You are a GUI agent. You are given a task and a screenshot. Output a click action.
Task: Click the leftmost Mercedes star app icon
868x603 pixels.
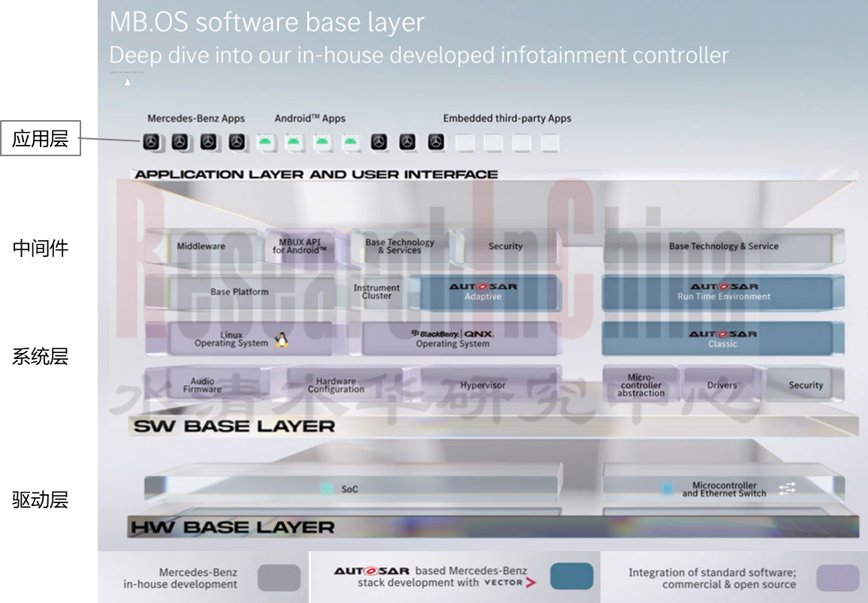151,142
